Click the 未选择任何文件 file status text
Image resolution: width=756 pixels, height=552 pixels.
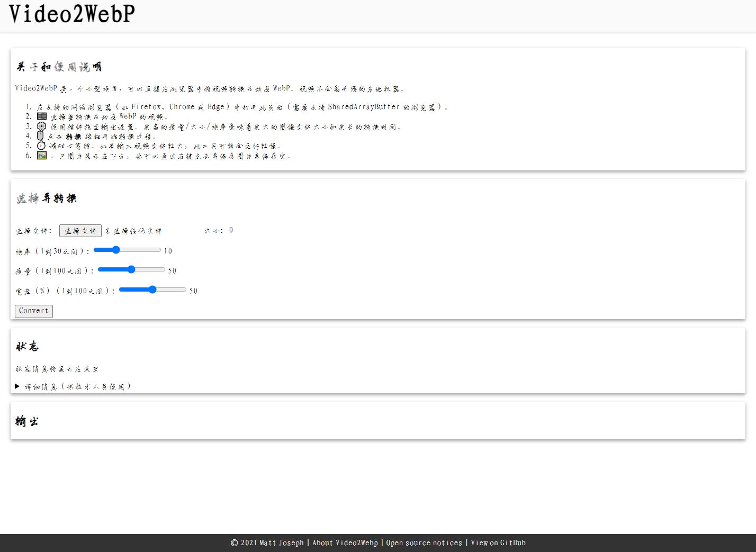click(x=133, y=231)
